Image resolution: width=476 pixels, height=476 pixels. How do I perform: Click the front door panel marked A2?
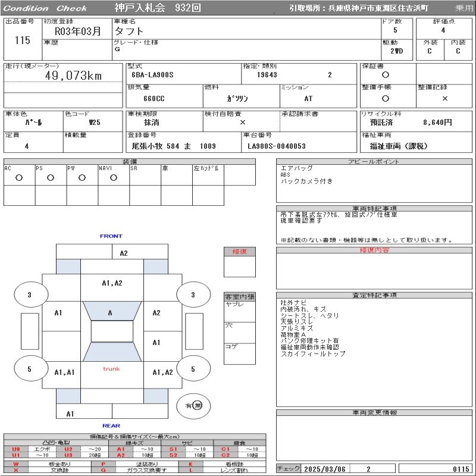162,316
